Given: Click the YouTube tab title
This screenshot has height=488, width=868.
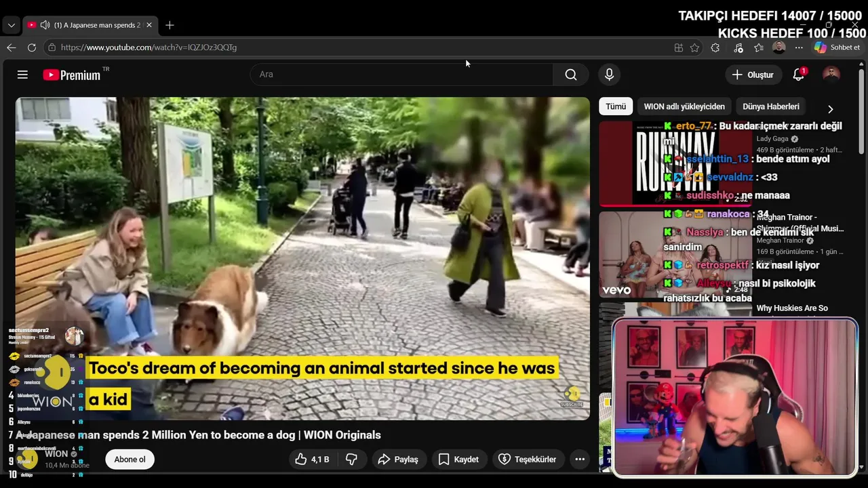Looking at the screenshot, I should click(x=97, y=25).
